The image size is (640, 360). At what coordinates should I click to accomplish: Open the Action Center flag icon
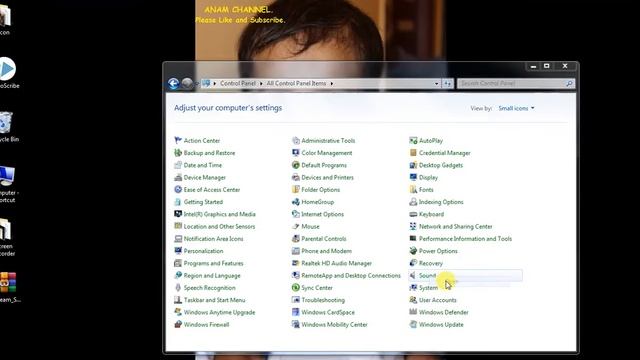pos(178,140)
